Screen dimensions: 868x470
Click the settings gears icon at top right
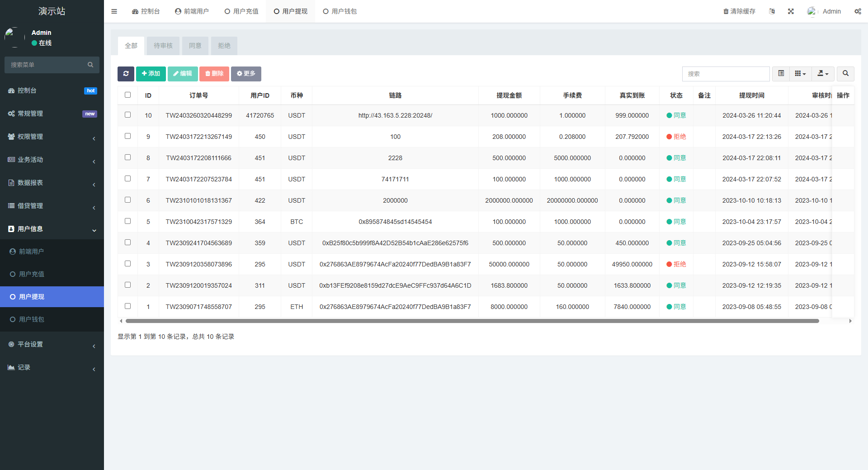pyautogui.click(x=858, y=11)
